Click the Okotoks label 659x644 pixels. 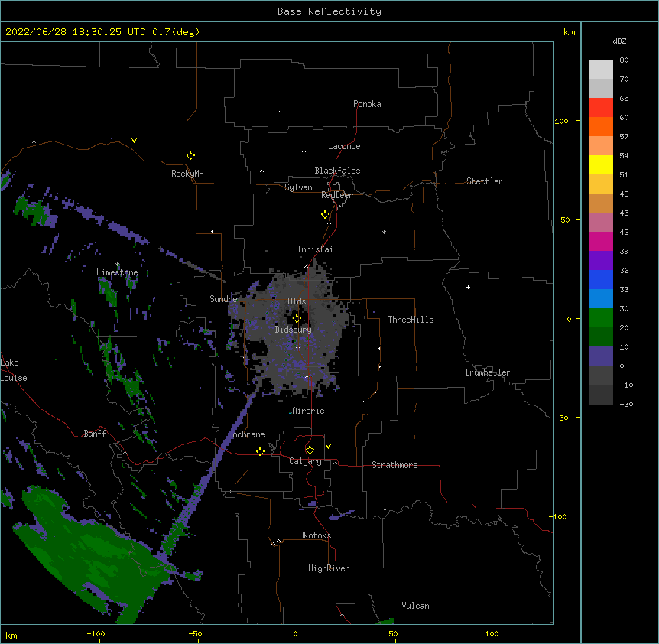click(x=315, y=535)
